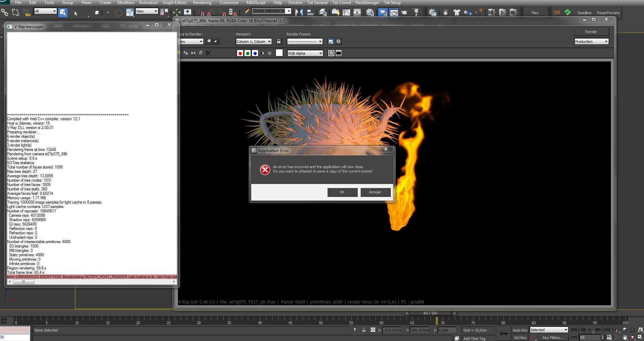Click the Edit Named Selection Sets icon
Viewport: 644px width, 341px height.
(247, 11)
